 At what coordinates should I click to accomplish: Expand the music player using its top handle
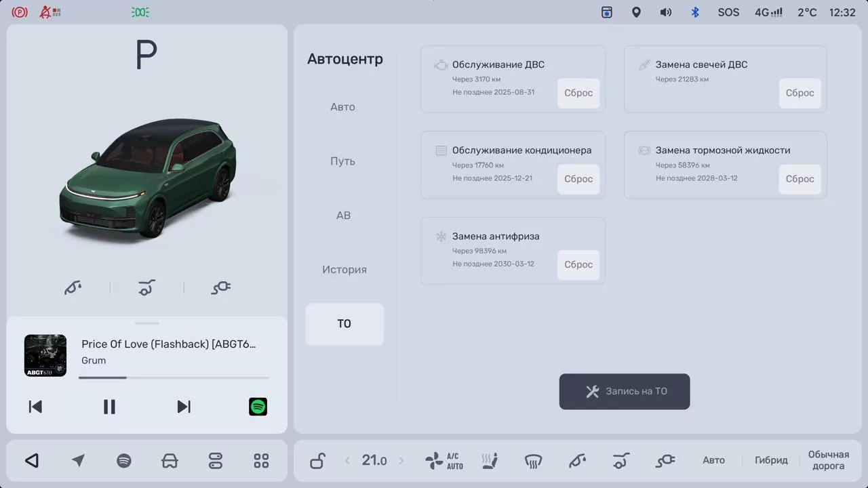coord(146,323)
